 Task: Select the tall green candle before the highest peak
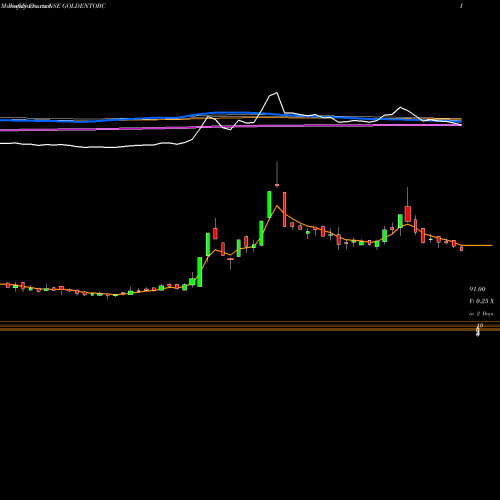[x=269, y=204]
